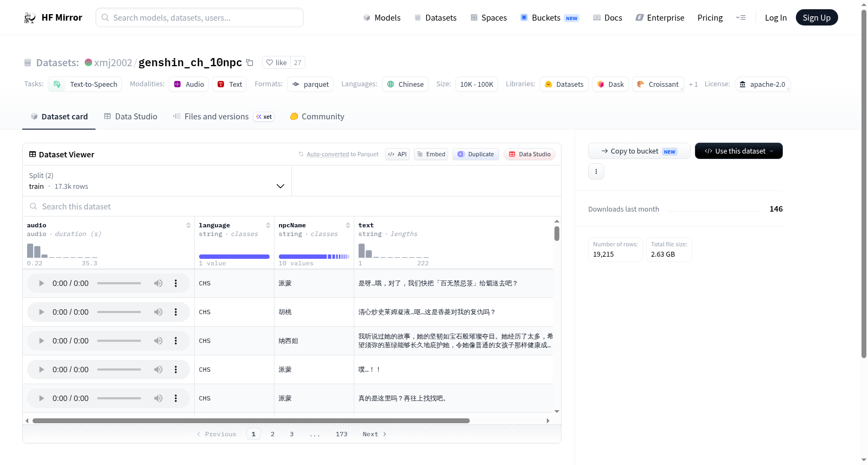Mute audio in the 胡桃 row
Screen dimensions: 868x465
[158, 312]
